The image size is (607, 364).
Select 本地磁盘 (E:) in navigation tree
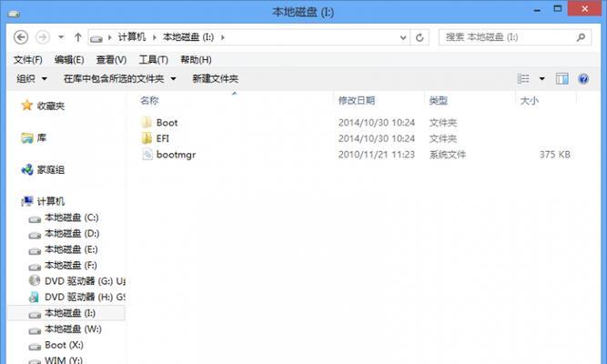pos(71,249)
